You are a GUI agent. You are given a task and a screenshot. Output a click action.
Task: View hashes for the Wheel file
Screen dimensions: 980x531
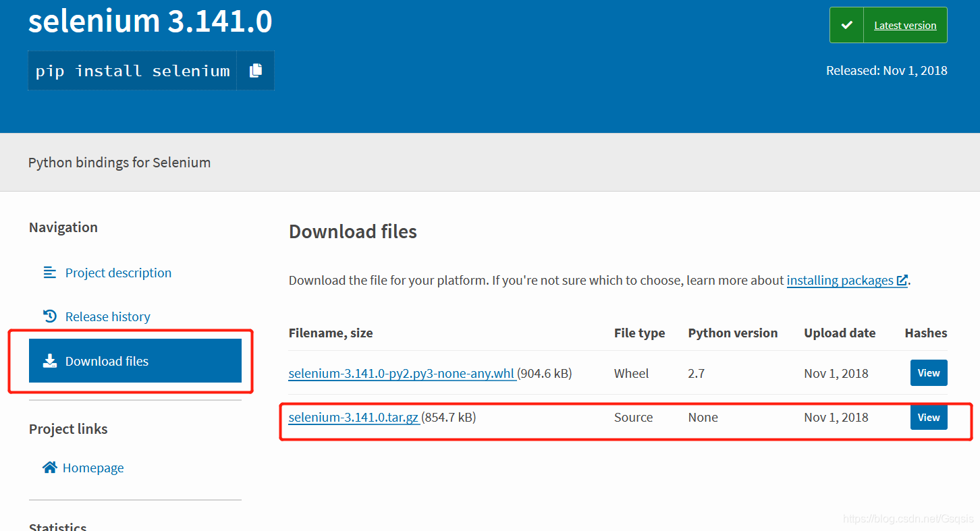[x=929, y=372]
